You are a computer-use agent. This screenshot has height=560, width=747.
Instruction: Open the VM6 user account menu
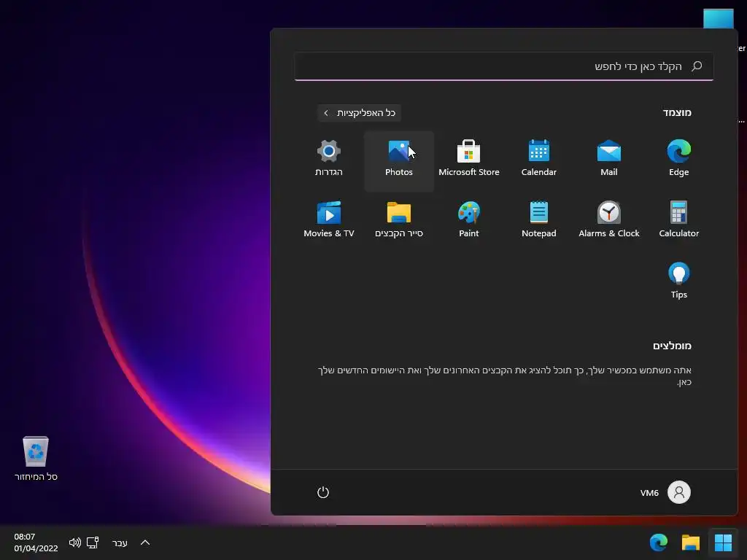click(x=665, y=492)
